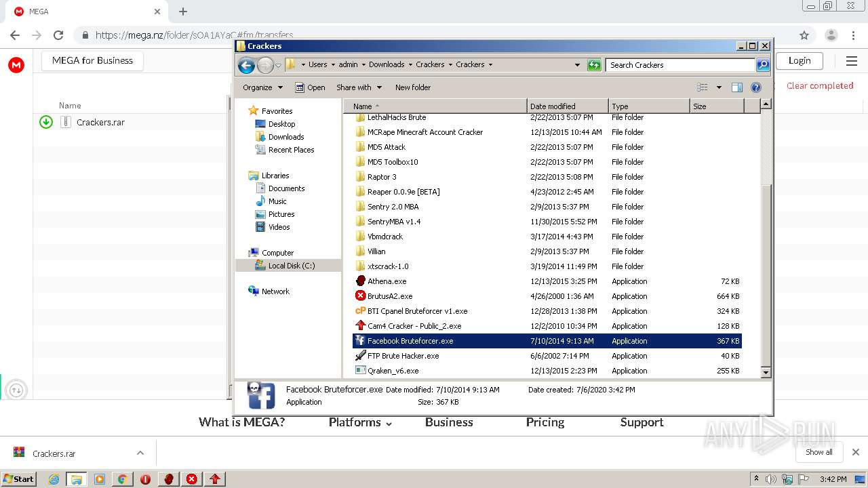
Task: Open MEGA hamburger menu icon
Action: 852,61
